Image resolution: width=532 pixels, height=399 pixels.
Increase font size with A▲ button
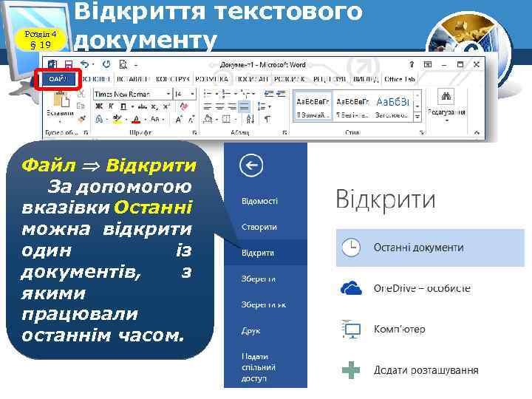(x=179, y=119)
